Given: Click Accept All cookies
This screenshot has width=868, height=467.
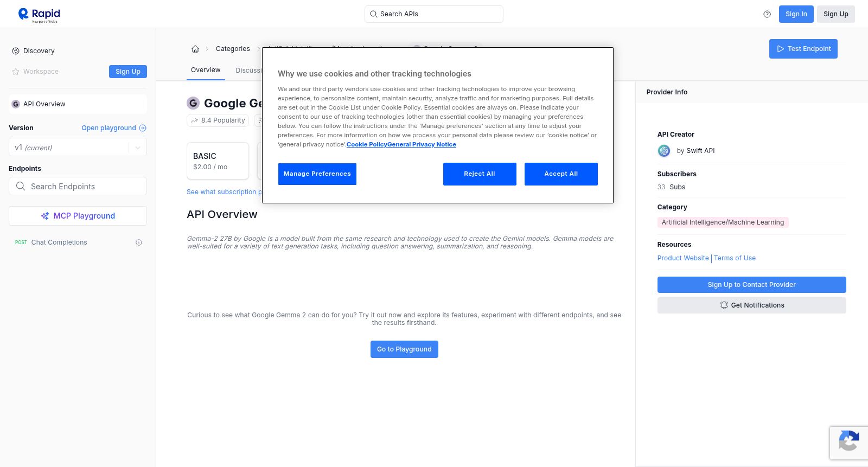Looking at the screenshot, I should point(561,174).
